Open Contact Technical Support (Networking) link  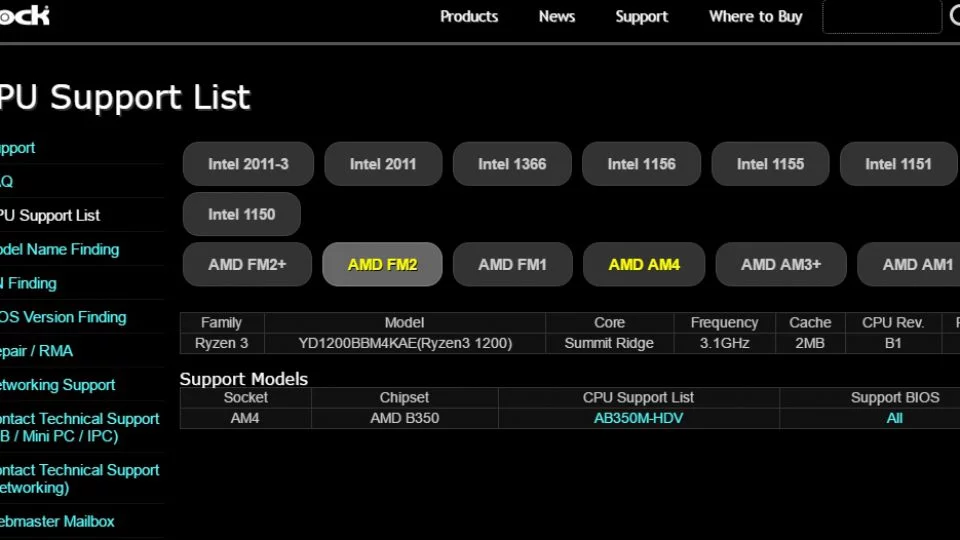(x=80, y=479)
